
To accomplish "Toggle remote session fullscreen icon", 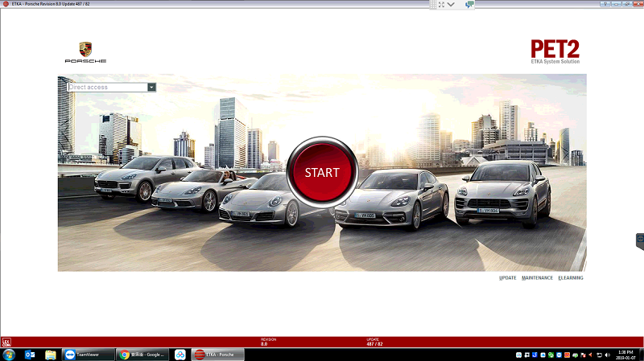I will [x=441, y=5].
